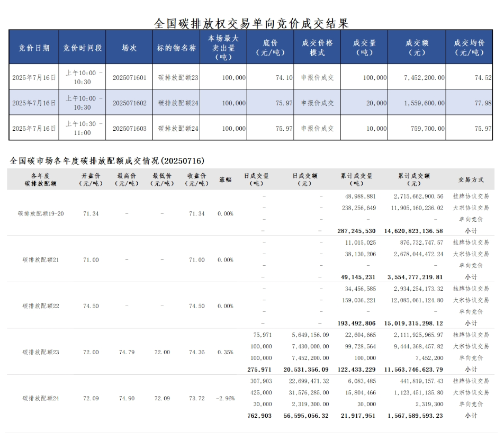Select the 碳排放配额21 row label
The width and height of the screenshot is (504, 440).
41,260
